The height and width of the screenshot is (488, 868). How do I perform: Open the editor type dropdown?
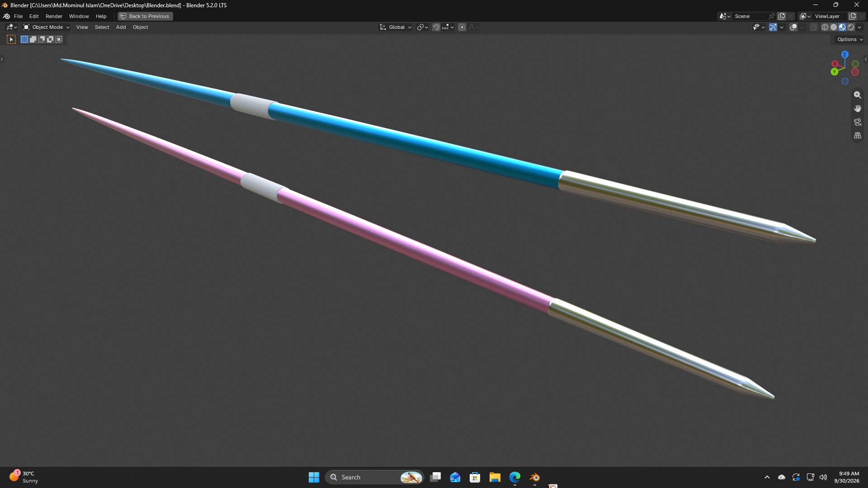coord(11,27)
